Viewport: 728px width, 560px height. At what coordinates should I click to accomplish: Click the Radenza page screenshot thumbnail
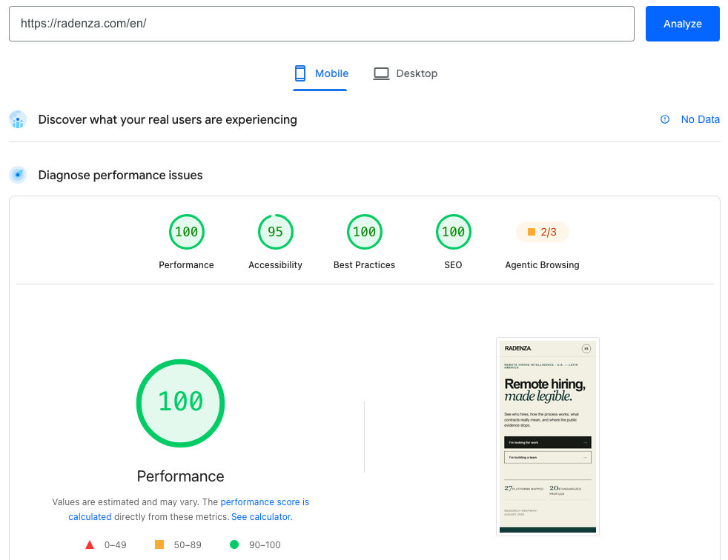coord(547,436)
